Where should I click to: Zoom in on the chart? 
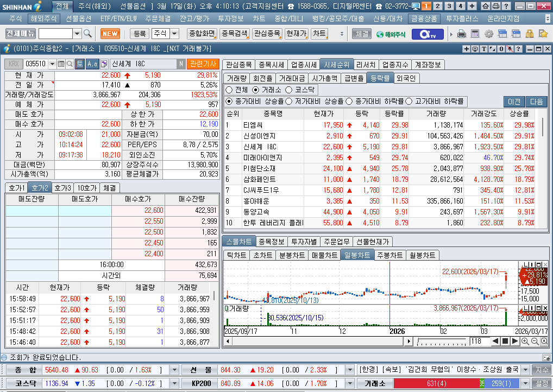tap(525, 342)
